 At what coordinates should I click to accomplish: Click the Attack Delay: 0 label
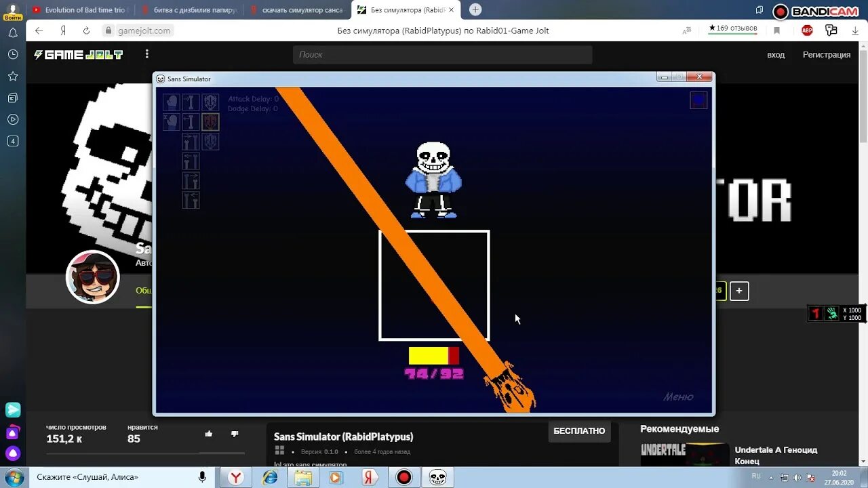pos(254,99)
